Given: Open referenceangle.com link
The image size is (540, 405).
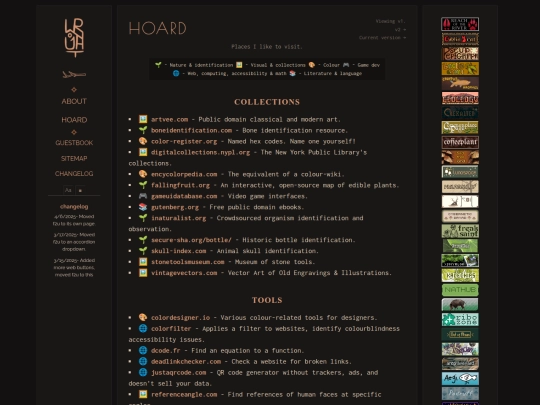Looking at the screenshot, I should [x=184, y=395].
